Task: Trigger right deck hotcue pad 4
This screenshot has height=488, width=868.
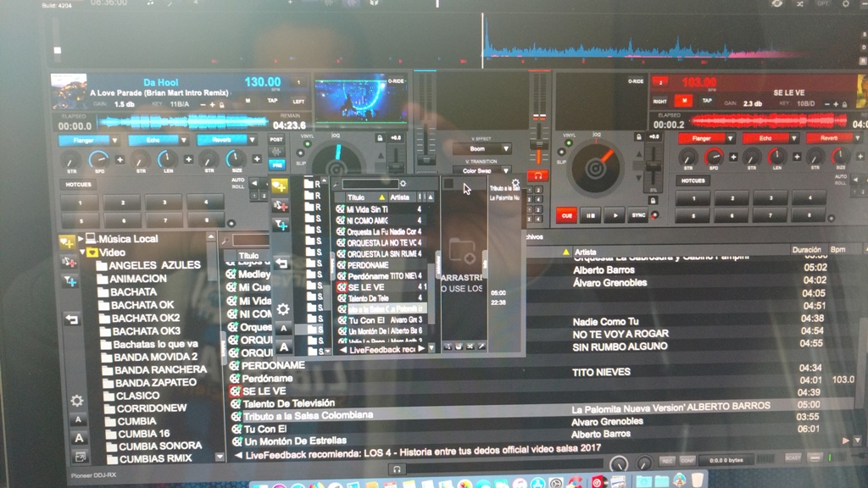Action: [x=809, y=197]
